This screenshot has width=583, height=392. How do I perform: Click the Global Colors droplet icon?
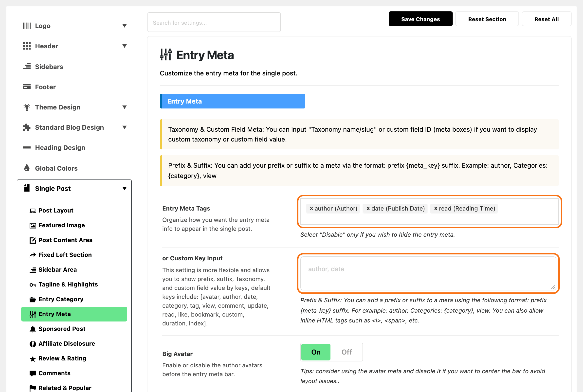[x=27, y=168]
